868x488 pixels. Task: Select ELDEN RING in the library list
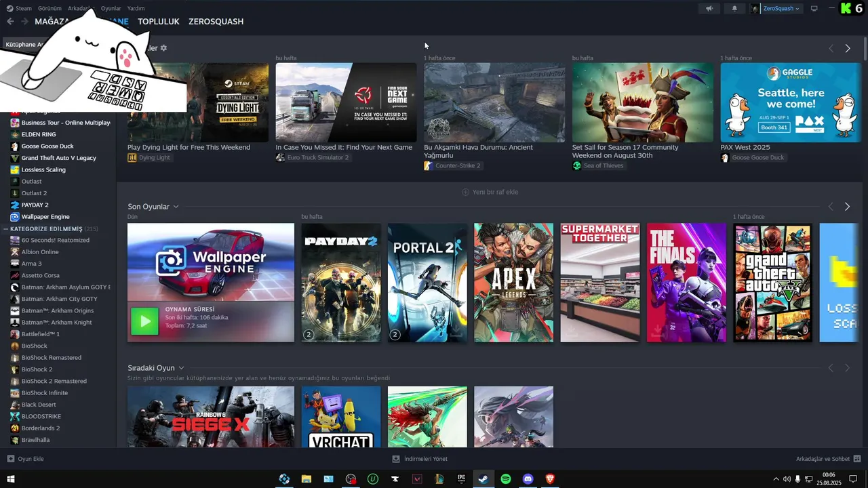[39, 134]
